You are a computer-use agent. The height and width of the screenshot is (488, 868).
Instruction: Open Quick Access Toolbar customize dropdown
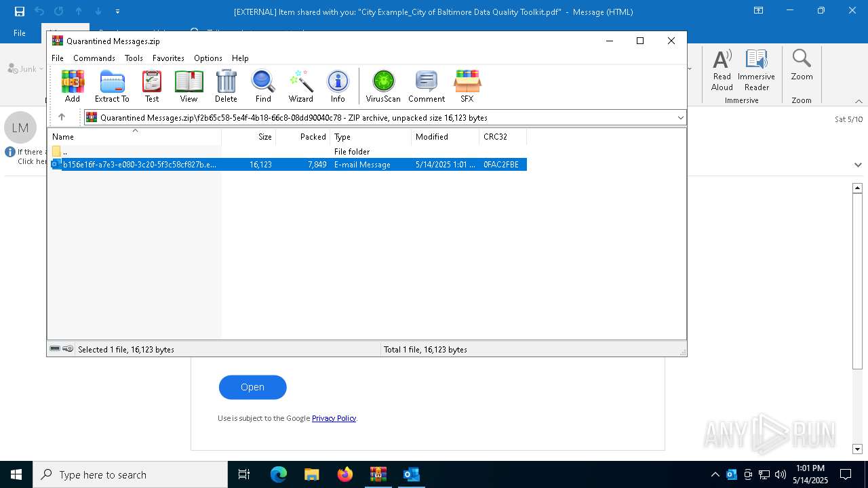(117, 12)
